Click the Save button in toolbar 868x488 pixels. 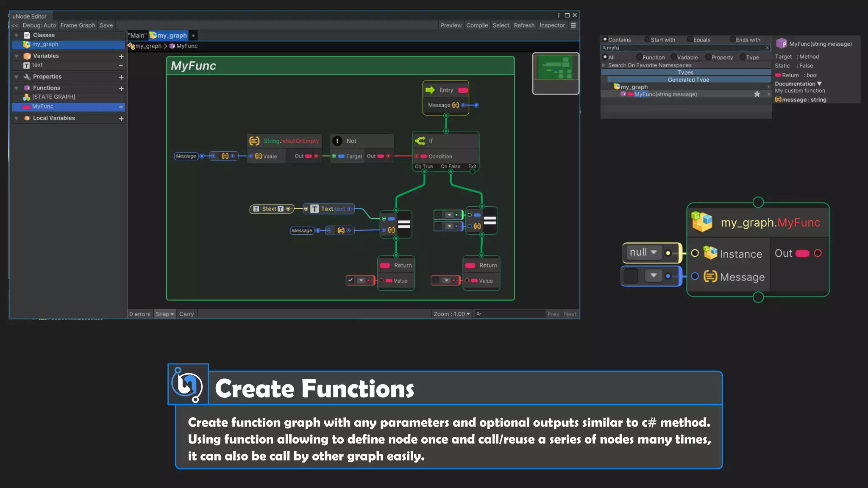[106, 25]
